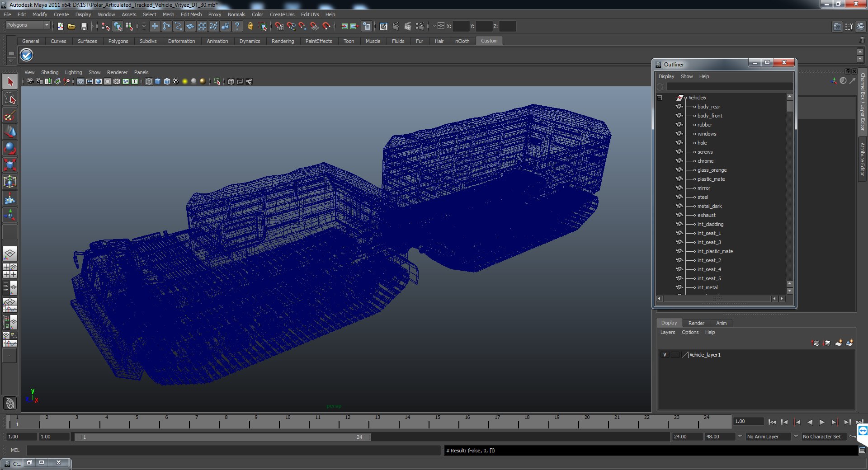The height and width of the screenshot is (470, 868).
Task: Toggle visibility of Vehicle_layer1
Action: [665, 355]
